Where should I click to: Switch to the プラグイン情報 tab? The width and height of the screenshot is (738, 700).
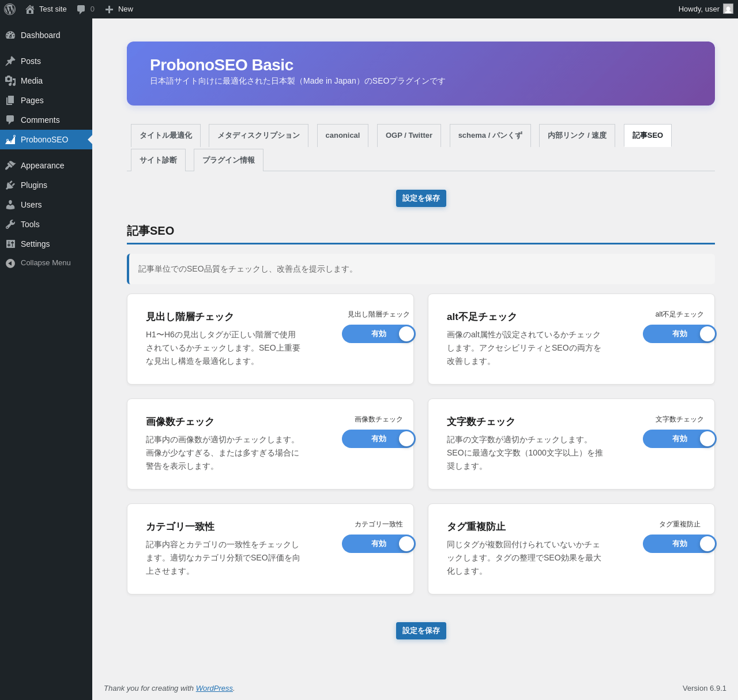tap(228, 160)
